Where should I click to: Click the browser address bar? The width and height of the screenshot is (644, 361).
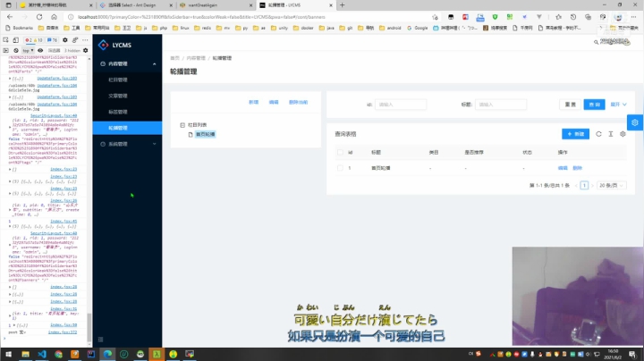click(250, 17)
